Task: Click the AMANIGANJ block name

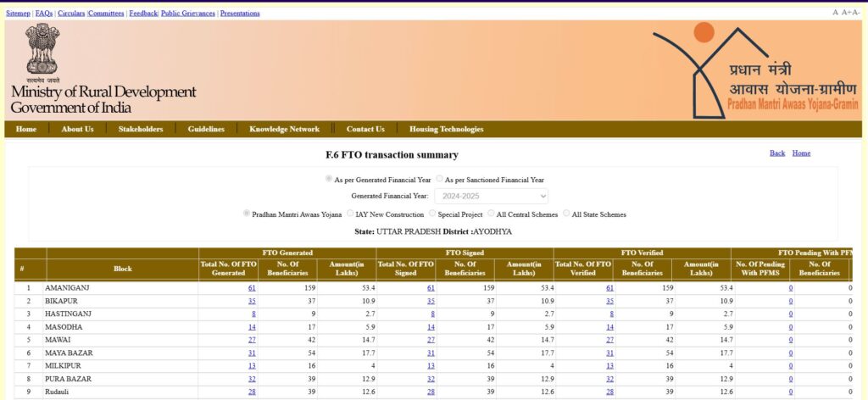Action: [67, 288]
